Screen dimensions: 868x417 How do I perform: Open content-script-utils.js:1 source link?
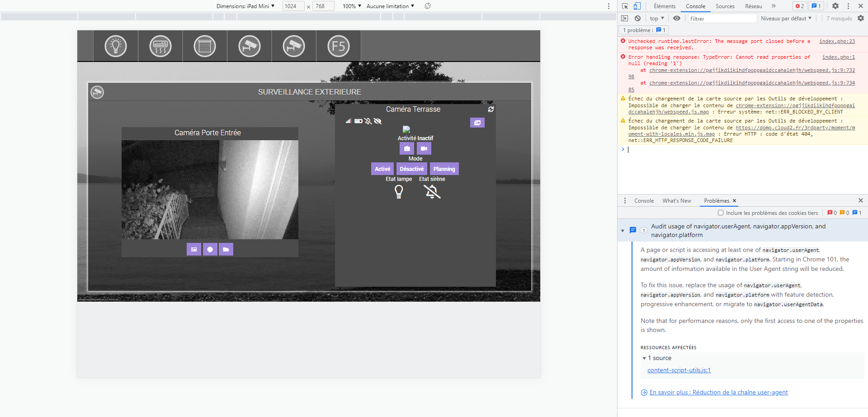tap(679, 370)
